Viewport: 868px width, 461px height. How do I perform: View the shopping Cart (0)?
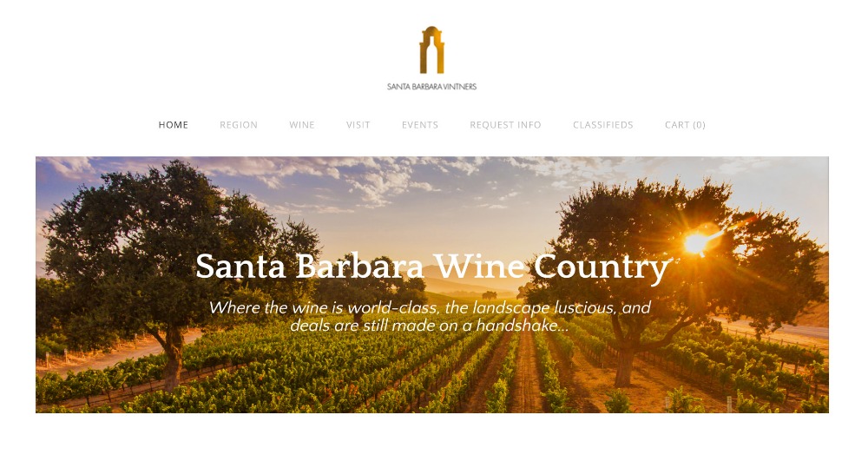tap(685, 125)
